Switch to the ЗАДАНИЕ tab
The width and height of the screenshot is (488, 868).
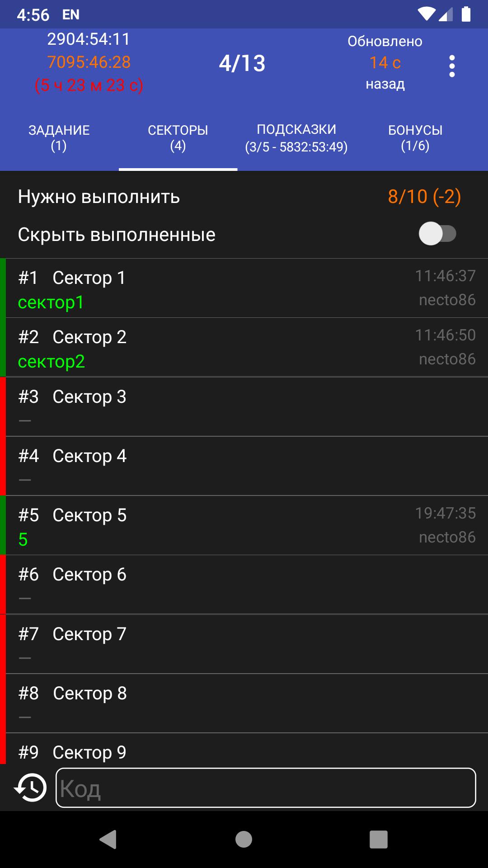(x=59, y=138)
